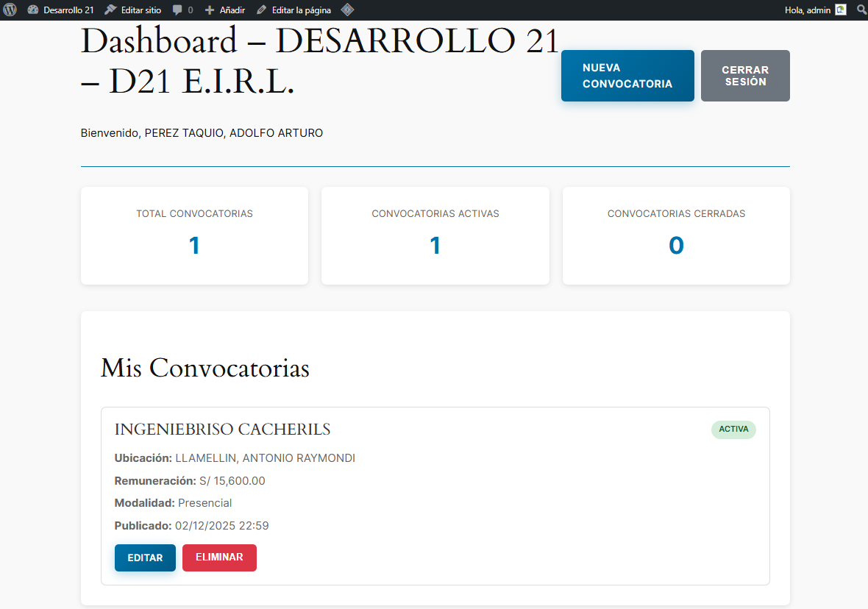Click the INGENIEBRISO CACHERILS title
The height and width of the screenshot is (609, 868).
click(222, 430)
